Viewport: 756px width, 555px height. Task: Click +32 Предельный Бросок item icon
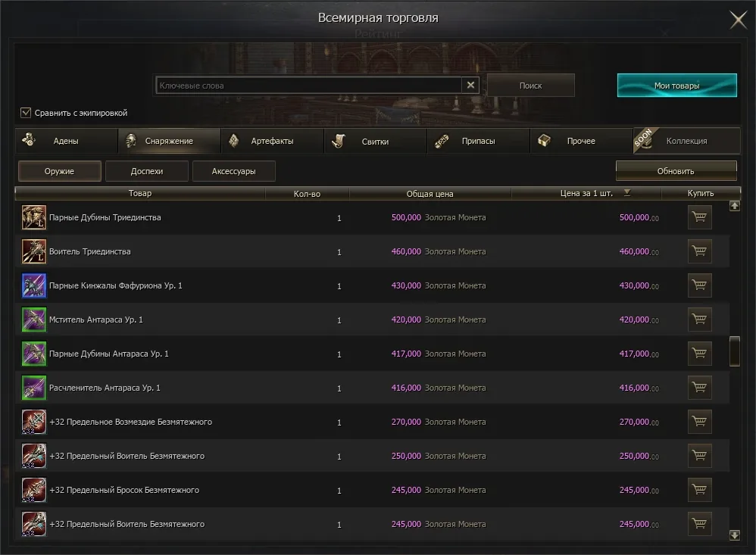pyautogui.click(x=34, y=490)
